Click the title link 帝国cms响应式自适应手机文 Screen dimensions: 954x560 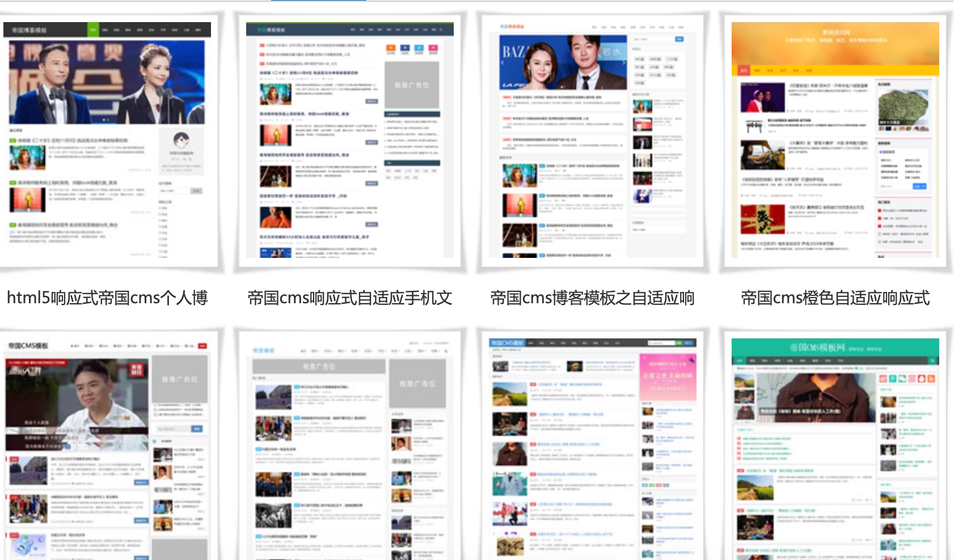350,298
